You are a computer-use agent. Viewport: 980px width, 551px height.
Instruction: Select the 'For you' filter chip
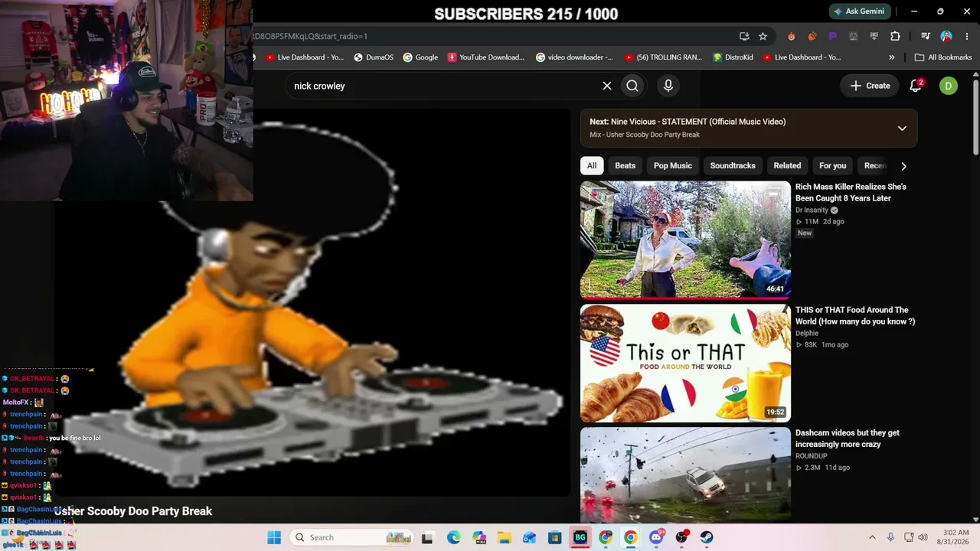tap(833, 166)
